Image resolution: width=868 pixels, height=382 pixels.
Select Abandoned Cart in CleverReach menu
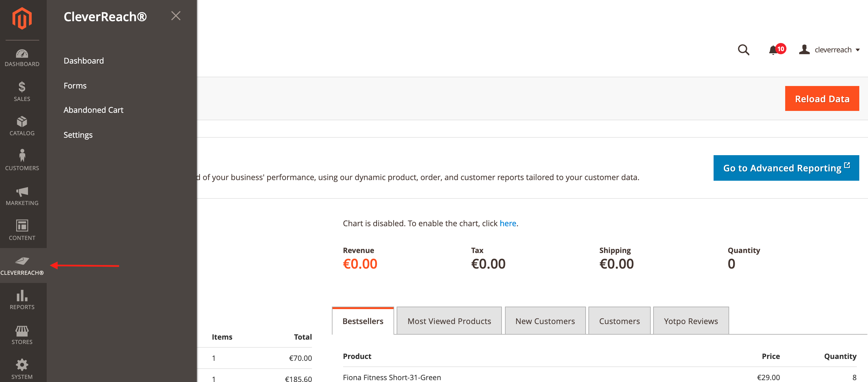[x=93, y=110]
